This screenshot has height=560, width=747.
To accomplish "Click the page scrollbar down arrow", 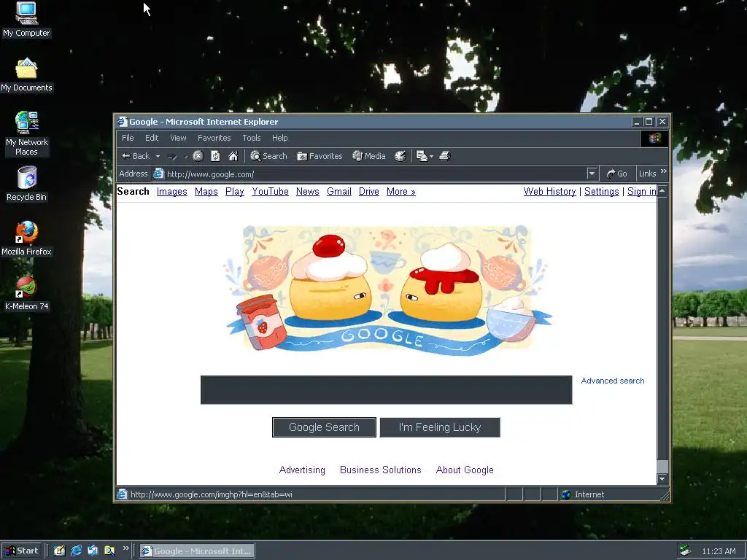I will click(662, 479).
